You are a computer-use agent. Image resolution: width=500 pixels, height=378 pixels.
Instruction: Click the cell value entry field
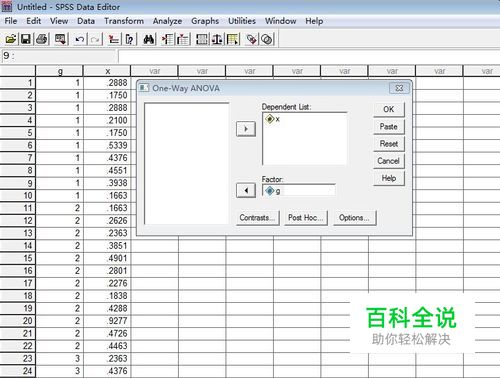click(309, 56)
